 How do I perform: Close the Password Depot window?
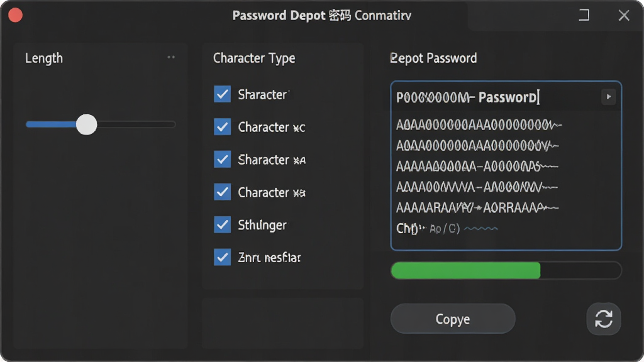pyautogui.click(x=623, y=16)
